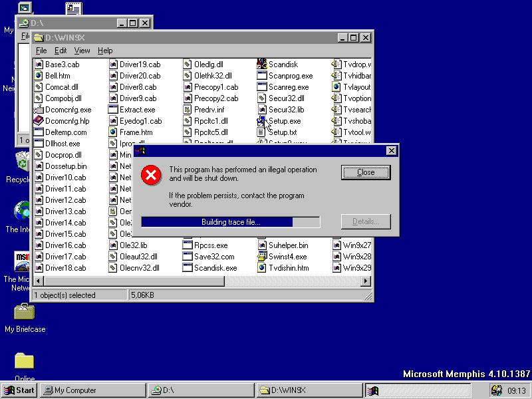This screenshot has height=399, width=532.
Task: Open the File menu in D:\WIN9X window
Action: (x=41, y=51)
